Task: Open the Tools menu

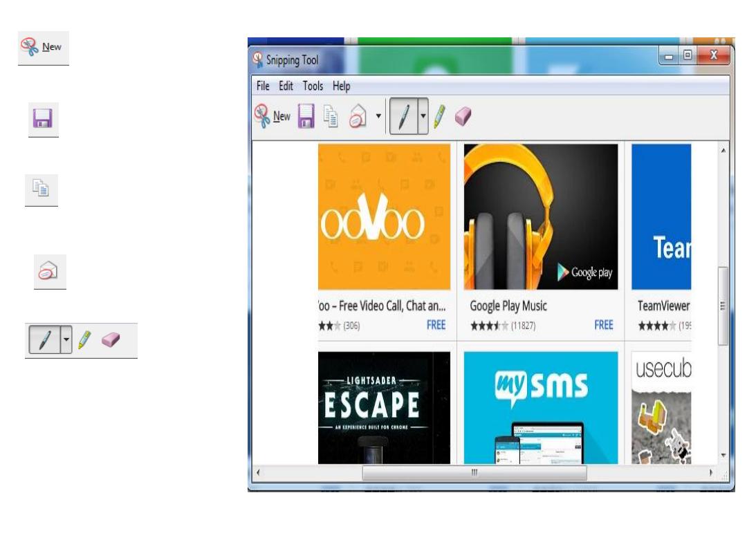Action: [313, 86]
